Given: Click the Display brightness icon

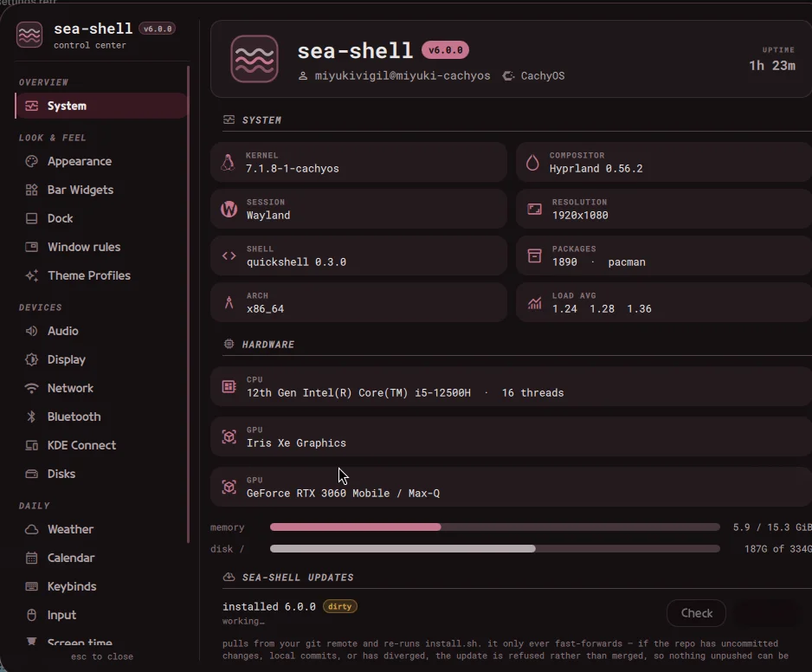Looking at the screenshot, I should 31,359.
